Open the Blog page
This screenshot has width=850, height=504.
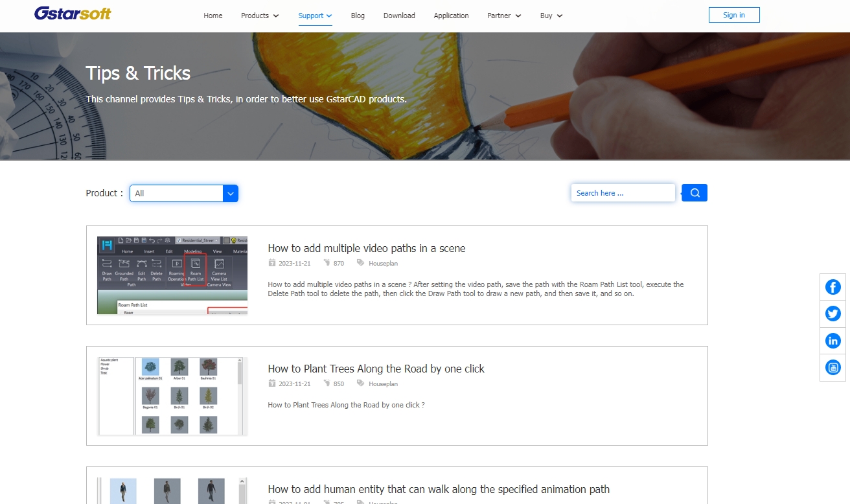pos(358,16)
